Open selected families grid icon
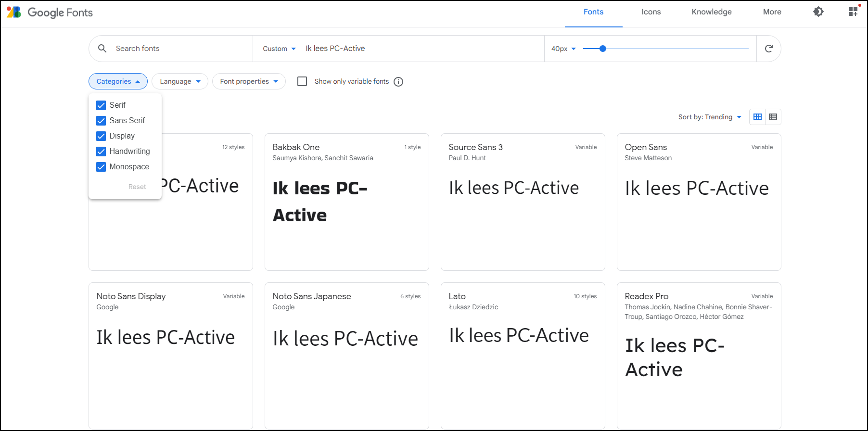 click(853, 12)
